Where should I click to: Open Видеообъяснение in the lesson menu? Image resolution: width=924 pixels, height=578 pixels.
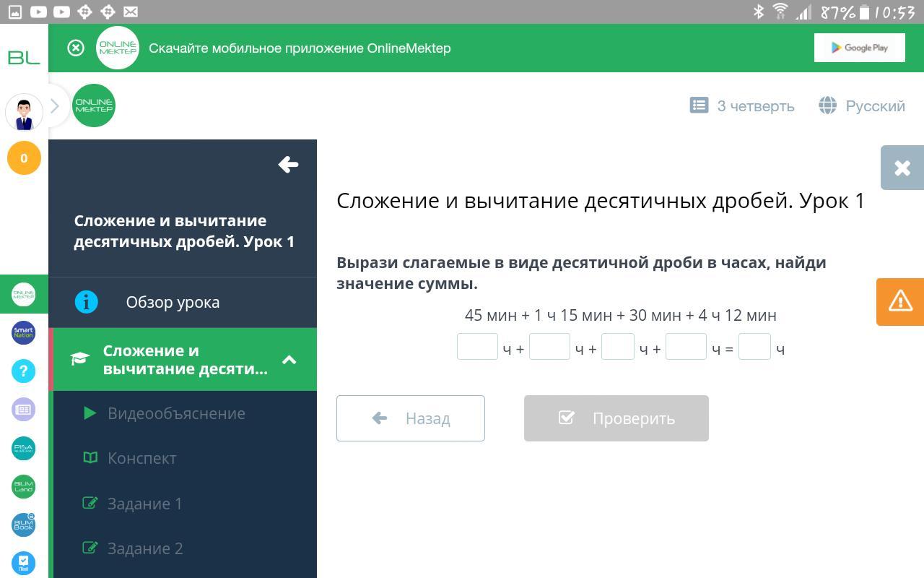176,413
